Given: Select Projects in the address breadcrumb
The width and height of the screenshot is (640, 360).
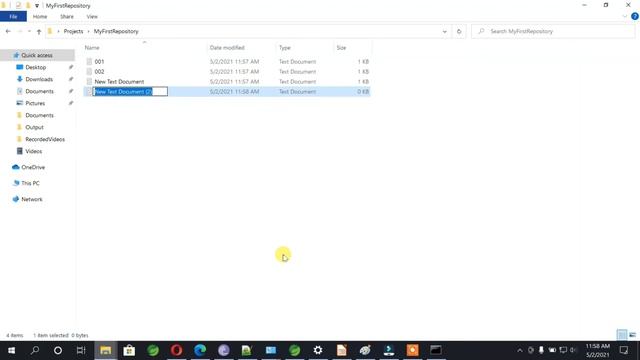Looking at the screenshot, I should pos(73,31).
